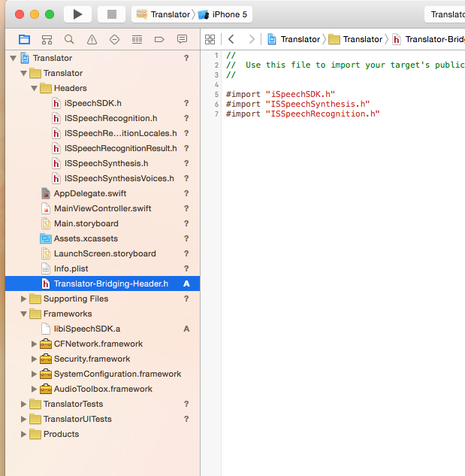Image resolution: width=465 pixels, height=476 pixels.
Task: Collapse the Headers group
Action: (x=35, y=88)
